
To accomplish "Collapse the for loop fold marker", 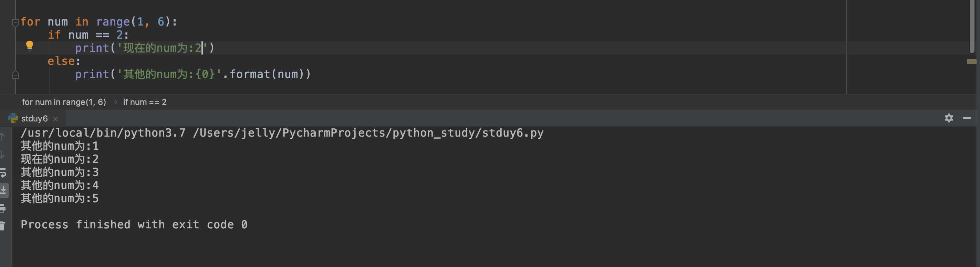I will point(15,23).
